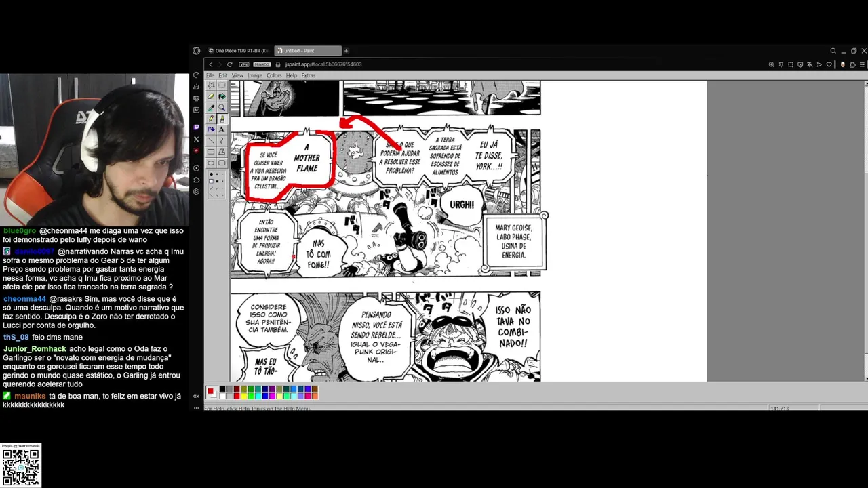The image size is (868, 488).
Task: Open browser sidebar settings gear
Action: pyautogui.click(x=196, y=192)
